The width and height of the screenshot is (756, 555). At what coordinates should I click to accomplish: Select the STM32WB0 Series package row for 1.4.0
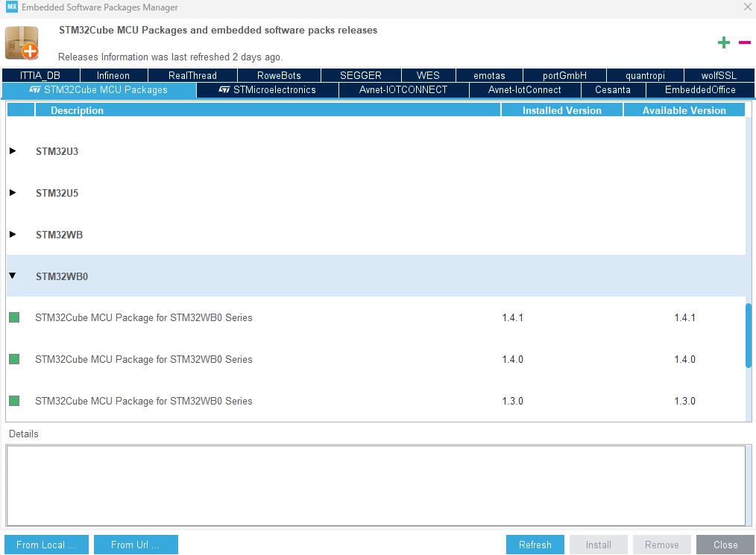coord(376,359)
